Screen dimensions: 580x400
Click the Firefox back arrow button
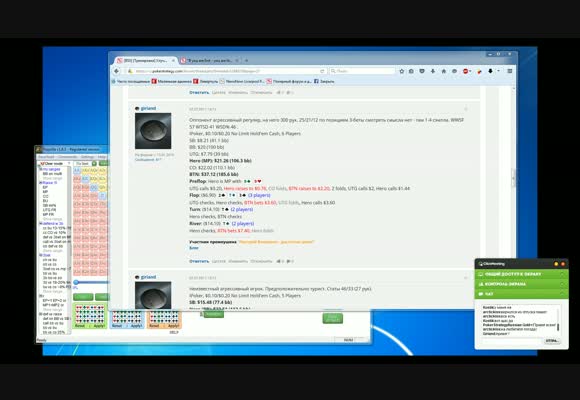click(117, 71)
